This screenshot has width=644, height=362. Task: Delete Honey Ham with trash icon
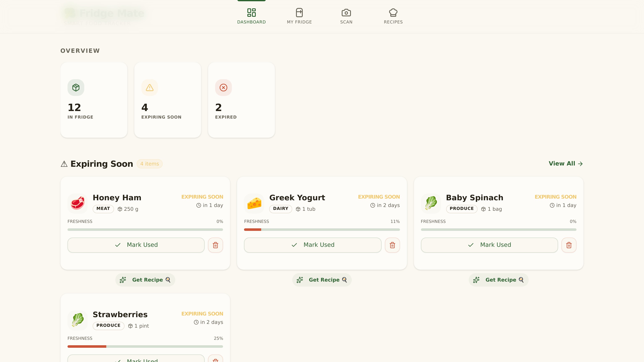pos(215,245)
